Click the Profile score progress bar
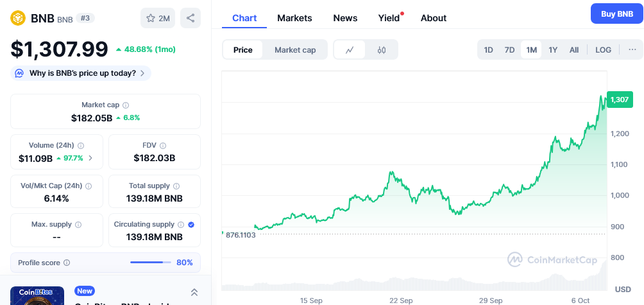Image resolution: width=644 pixels, height=305 pixels. click(x=150, y=263)
